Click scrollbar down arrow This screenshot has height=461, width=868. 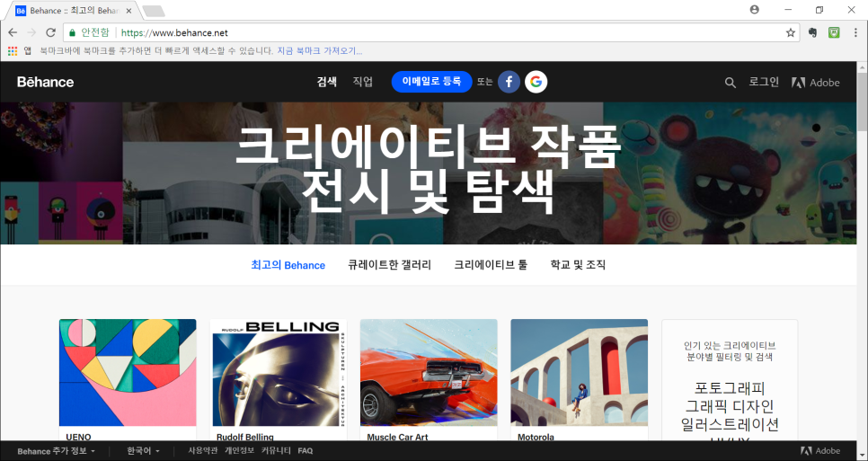click(x=863, y=456)
